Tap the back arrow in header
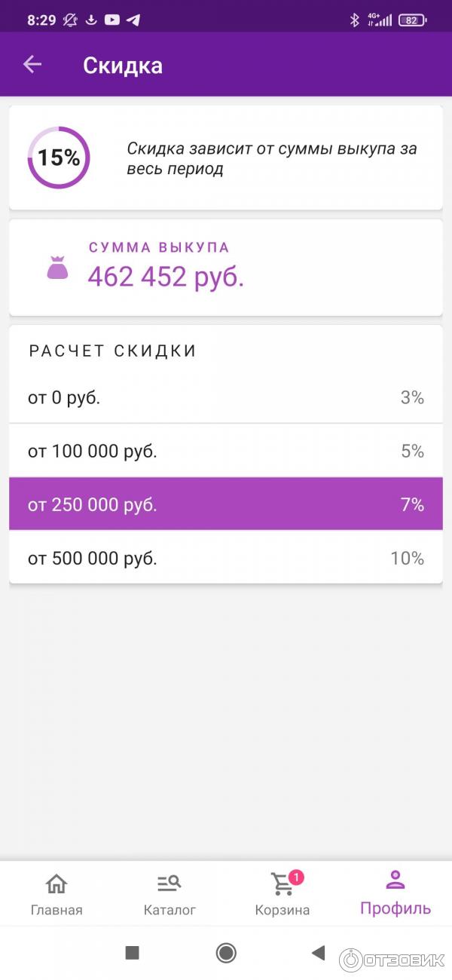Image resolution: width=452 pixels, height=980 pixels. 32,65
